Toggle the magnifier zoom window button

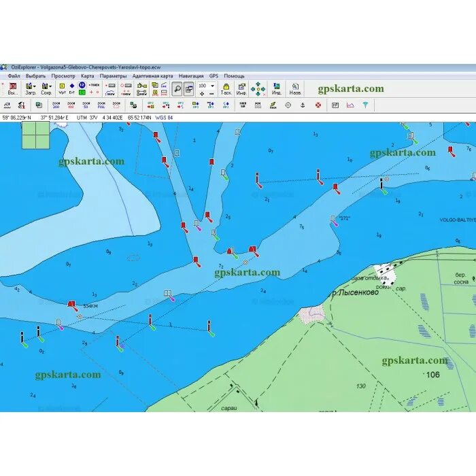coord(177,89)
